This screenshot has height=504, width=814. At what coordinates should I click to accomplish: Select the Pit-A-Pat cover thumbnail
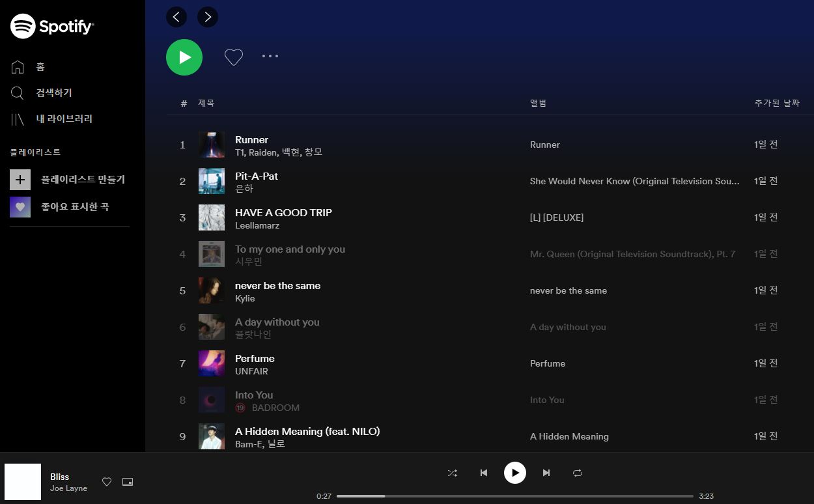pyautogui.click(x=212, y=181)
